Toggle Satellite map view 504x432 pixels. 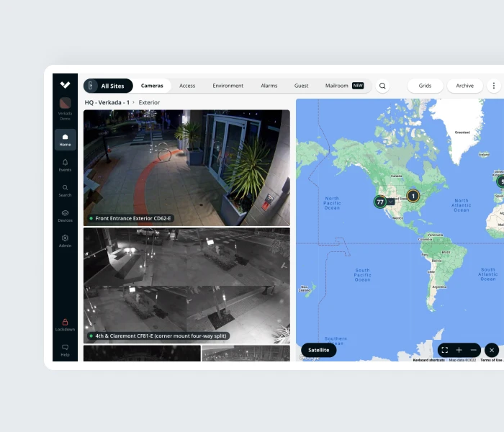pyautogui.click(x=318, y=350)
